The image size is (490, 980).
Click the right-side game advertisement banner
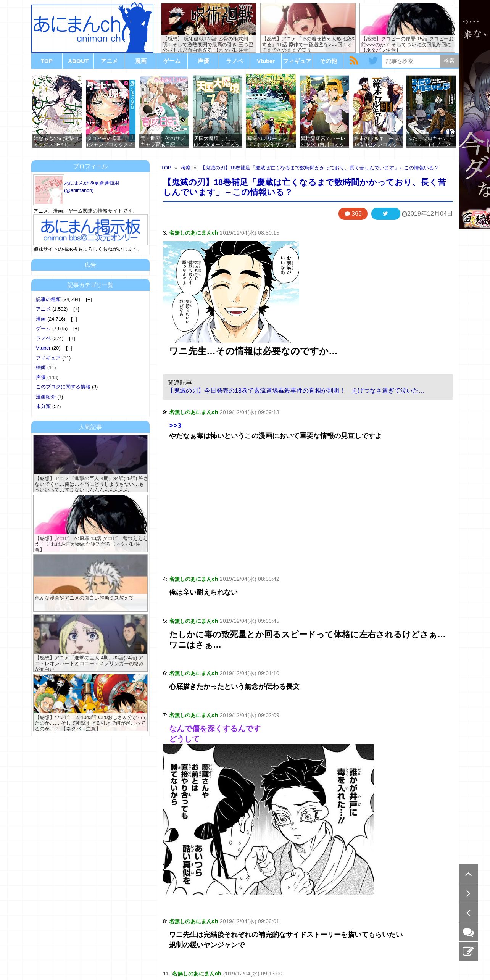[x=475, y=114]
